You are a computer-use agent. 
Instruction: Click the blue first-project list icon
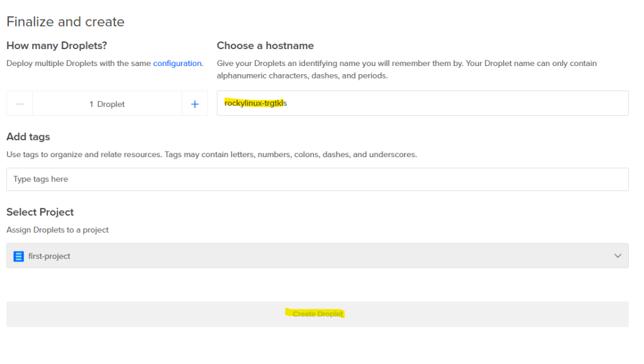[x=18, y=256]
